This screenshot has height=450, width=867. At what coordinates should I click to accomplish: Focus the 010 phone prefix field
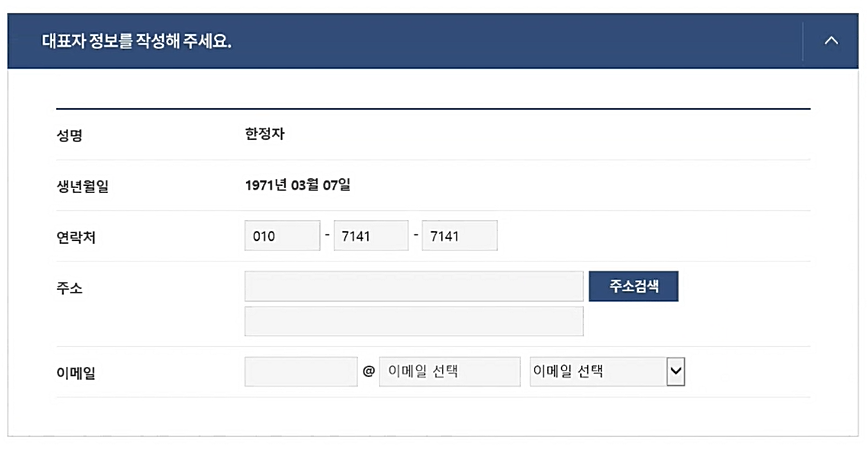pyautogui.click(x=283, y=236)
